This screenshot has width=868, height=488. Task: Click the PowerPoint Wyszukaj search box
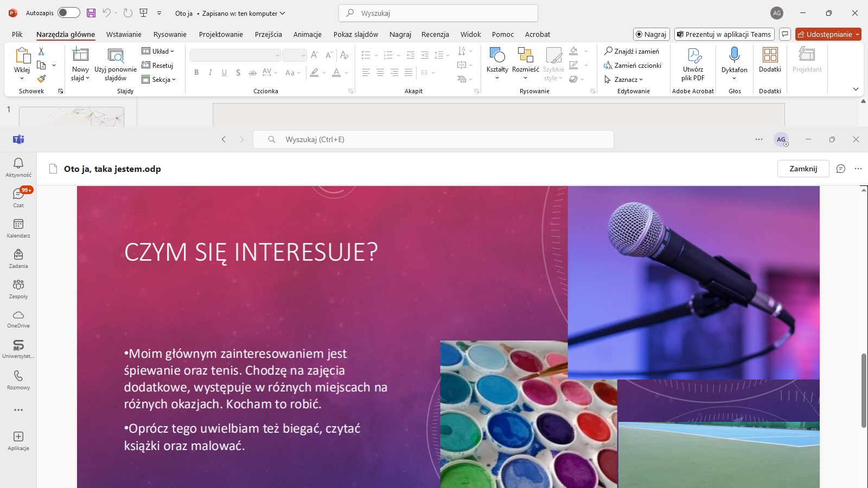[438, 13]
